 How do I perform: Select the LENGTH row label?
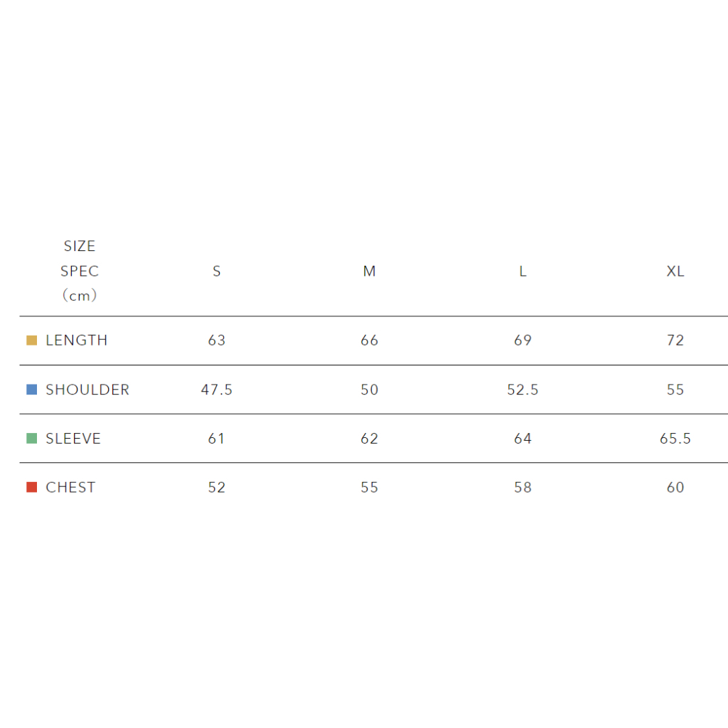click(x=77, y=341)
